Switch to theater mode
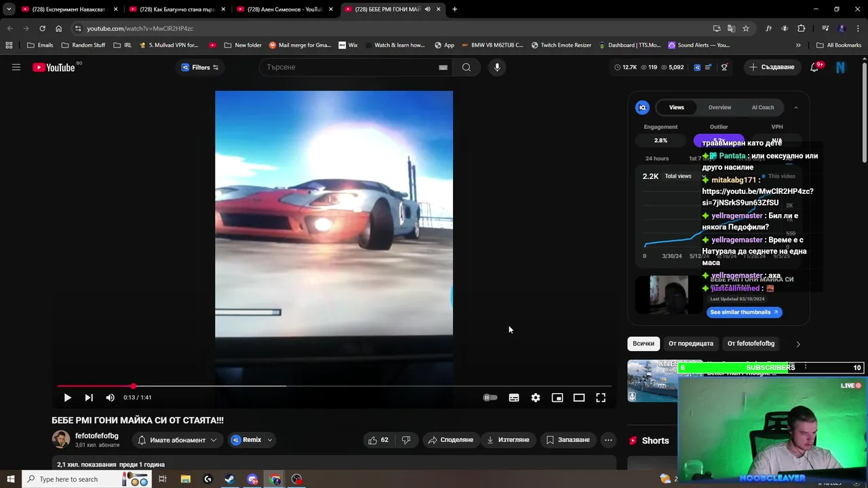Image resolution: width=868 pixels, height=488 pixels. [579, 398]
